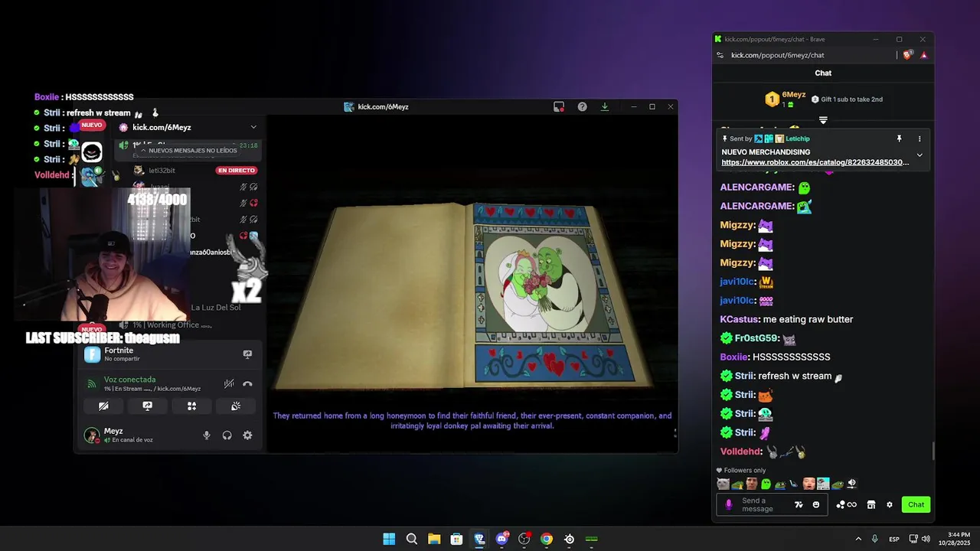Click Discord green download update icon
Image resolution: width=980 pixels, height=551 pixels.
(605, 106)
